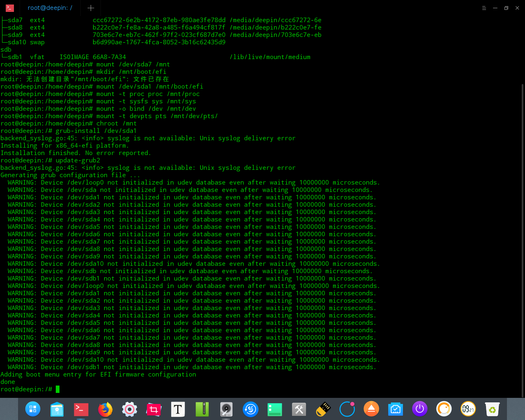Open the green archive manager icon
Screen dimensions: 525x420
tap(202, 409)
